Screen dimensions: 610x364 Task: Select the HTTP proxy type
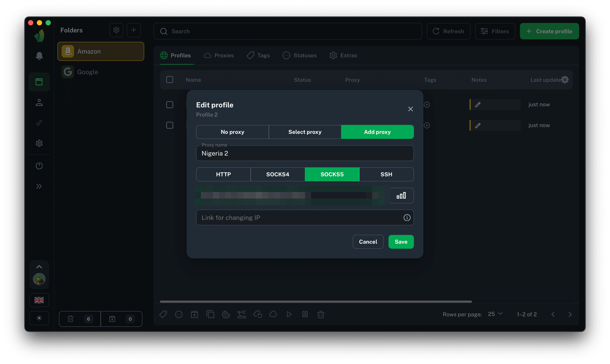pos(224,174)
